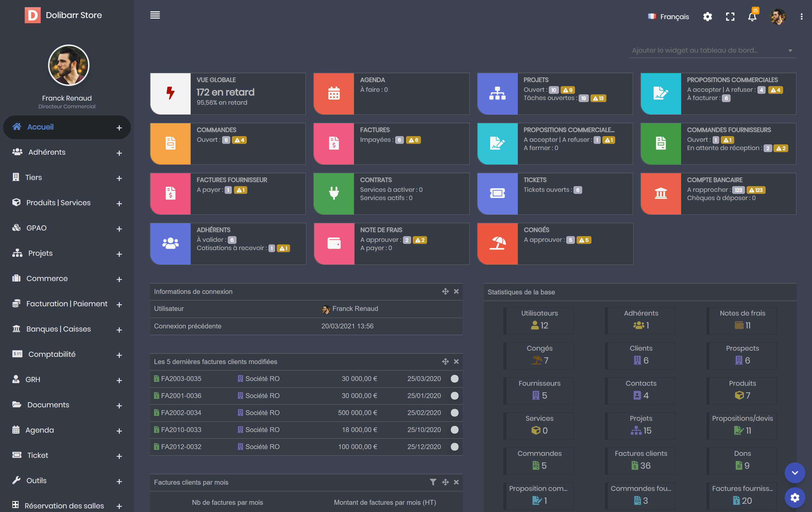Click the Contrats plug icon tile
The image size is (812, 512).
[334, 193]
